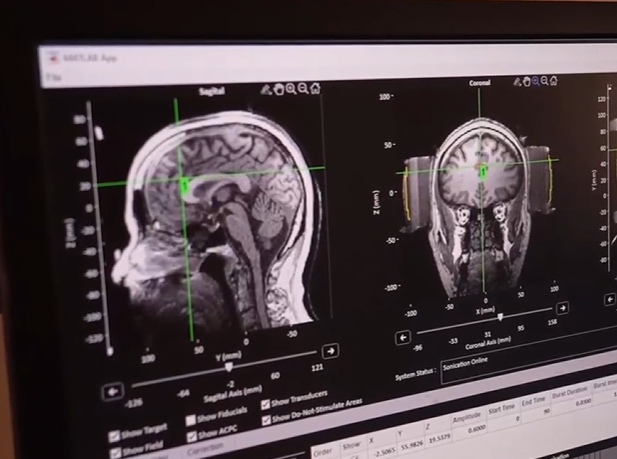The width and height of the screenshot is (617, 459).
Task: Click left arrow of the third view panel
Action: click(610, 300)
